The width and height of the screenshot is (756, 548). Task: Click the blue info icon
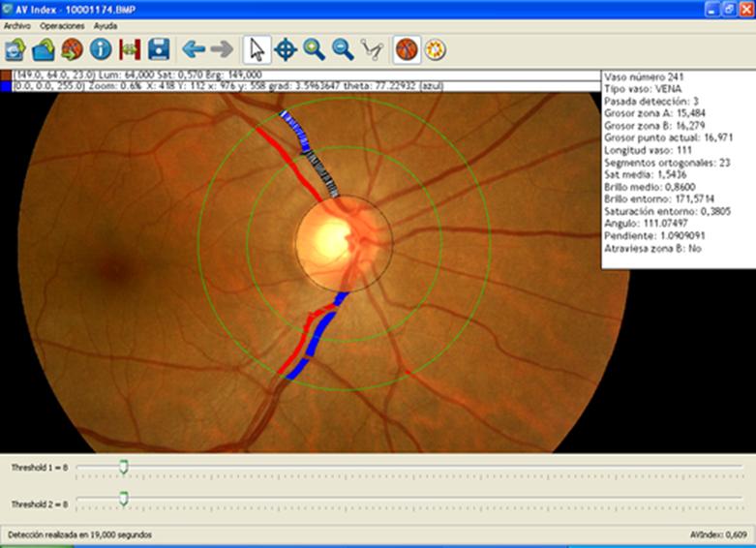click(x=100, y=48)
